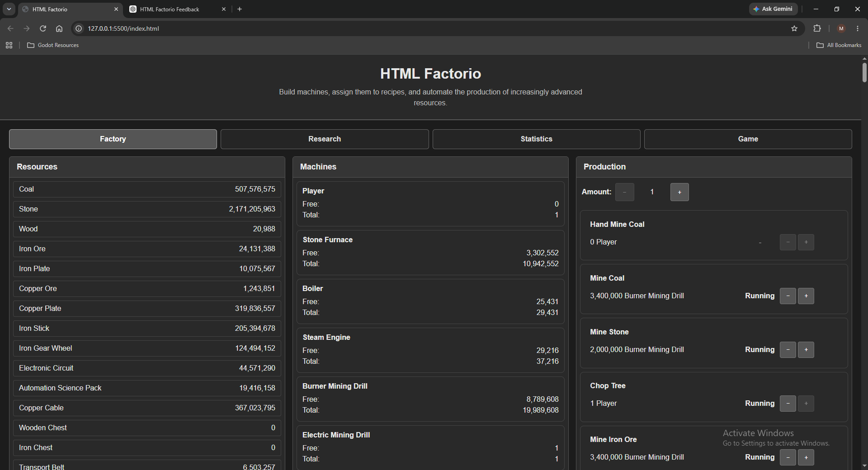Remove a Player from Hand Mine Coal
The width and height of the screenshot is (868, 470).
click(788, 242)
